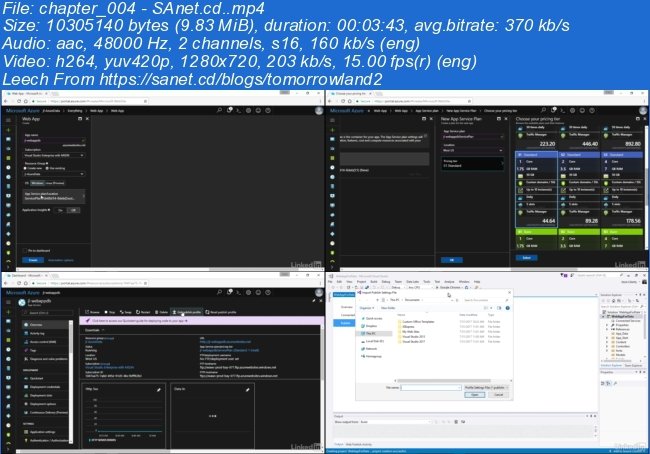Click Restart in web app overview toolbar
The height and width of the screenshot is (454, 650).
tap(143, 312)
